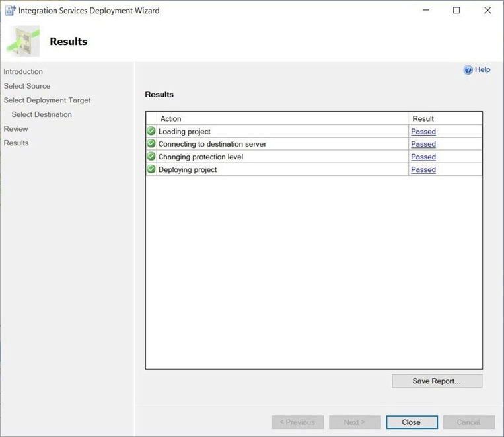Click the blue Help question mark icon
This screenshot has height=437, width=504.
pyautogui.click(x=468, y=70)
